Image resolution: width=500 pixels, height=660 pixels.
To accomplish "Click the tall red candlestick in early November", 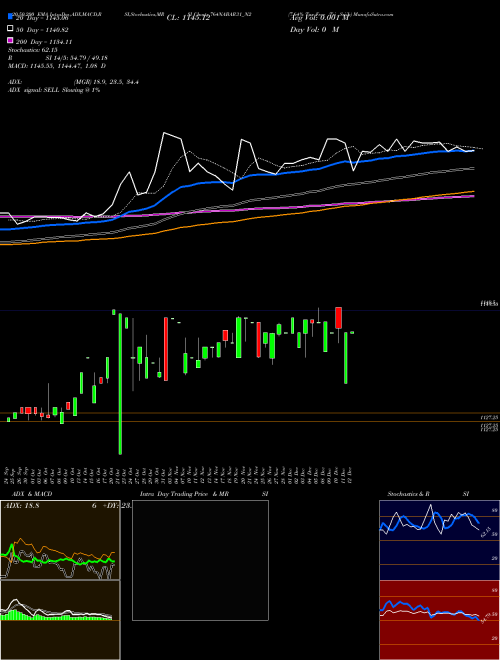I will (x=166, y=349).
